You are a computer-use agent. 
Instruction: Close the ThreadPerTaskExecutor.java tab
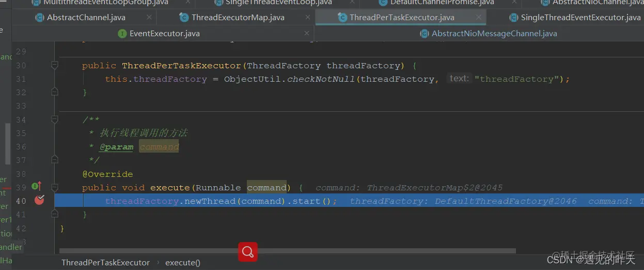pyautogui.click(x=478, y=18)
